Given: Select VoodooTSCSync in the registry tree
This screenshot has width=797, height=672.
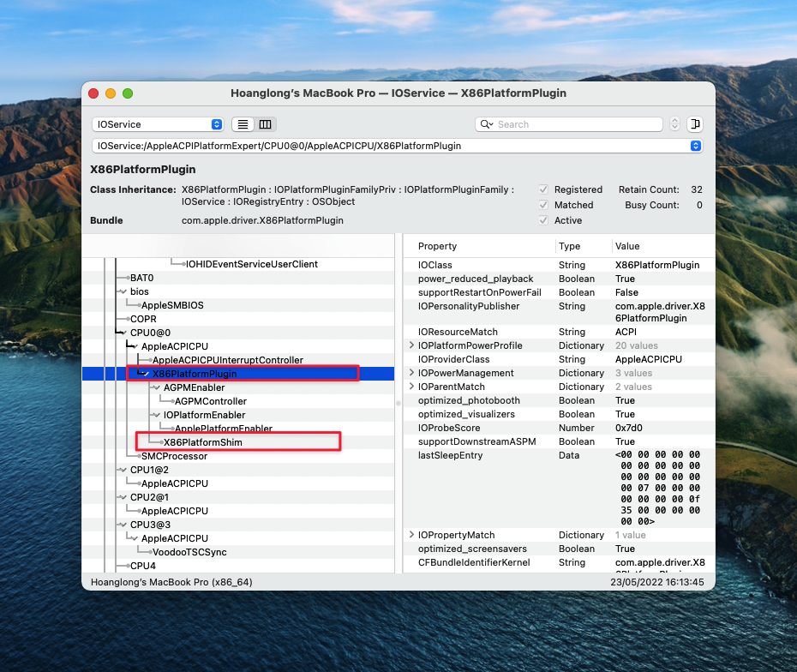Looking at the screenshot, I should (189, 552).
